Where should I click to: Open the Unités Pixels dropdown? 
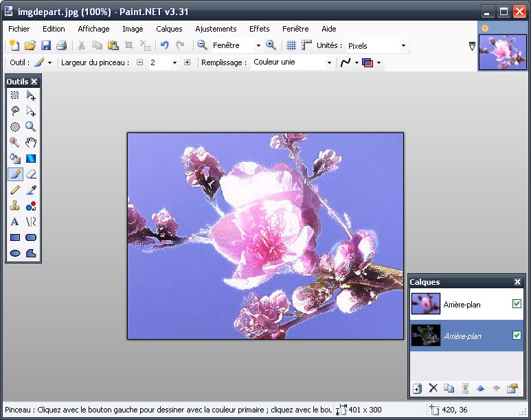pyautogui.click(x=403, y=46)
